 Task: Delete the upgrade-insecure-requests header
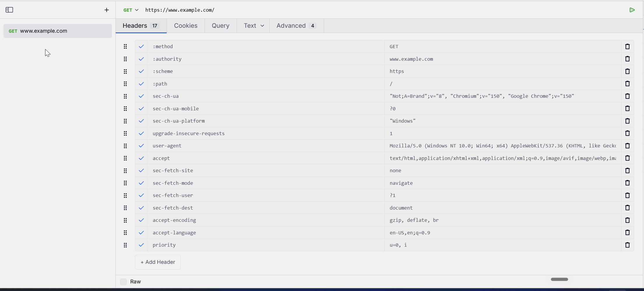pyautogui.click(x=627, y=133)
